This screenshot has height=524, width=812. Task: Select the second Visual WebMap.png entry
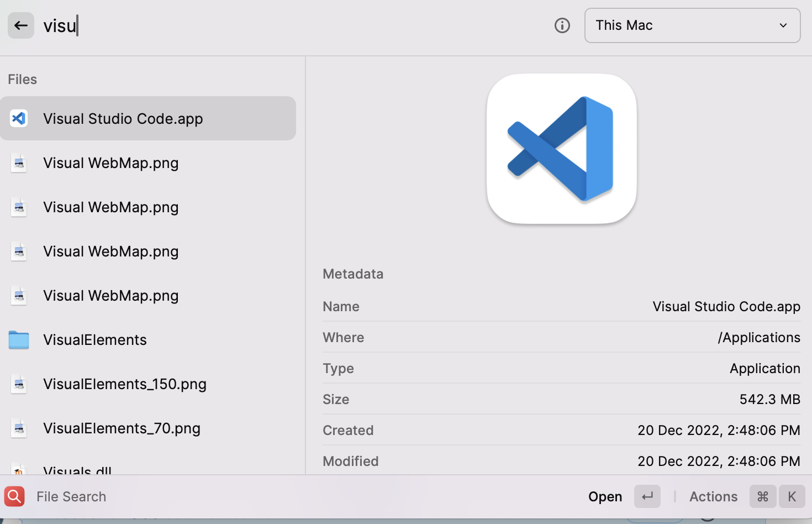110,207
